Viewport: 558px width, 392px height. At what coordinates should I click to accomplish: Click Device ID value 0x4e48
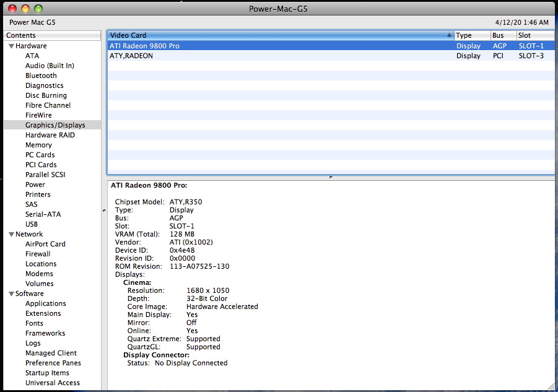point(182,250)
